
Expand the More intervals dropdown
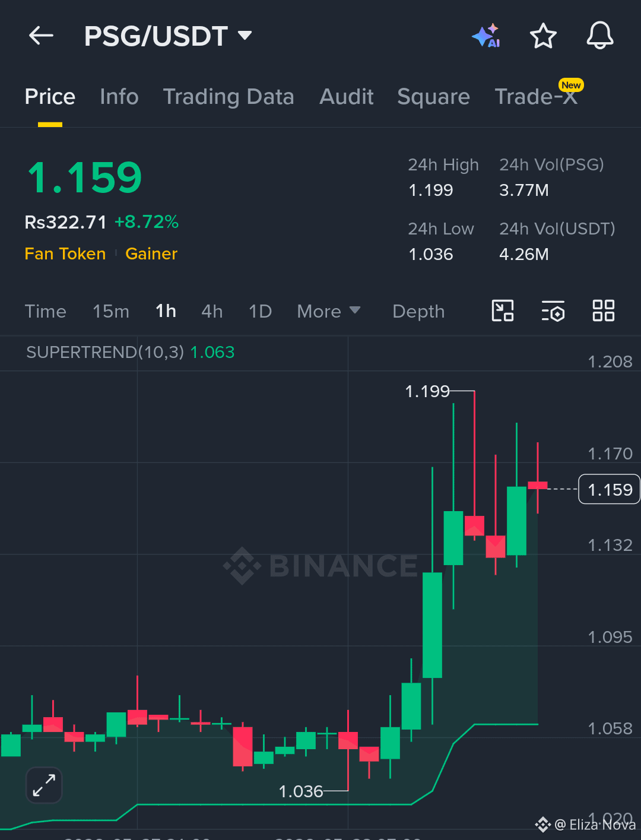(x=329, y=312)
